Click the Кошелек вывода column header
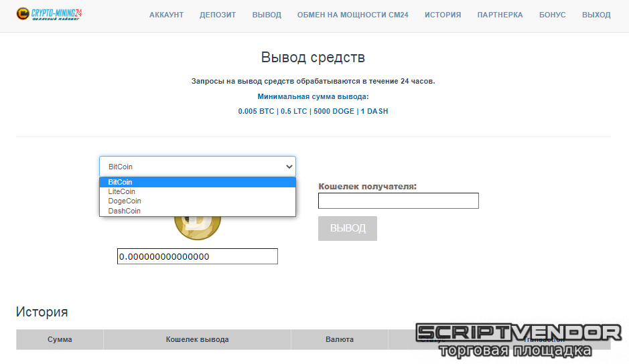Viewport: 629px width, 364px height. 197,339
